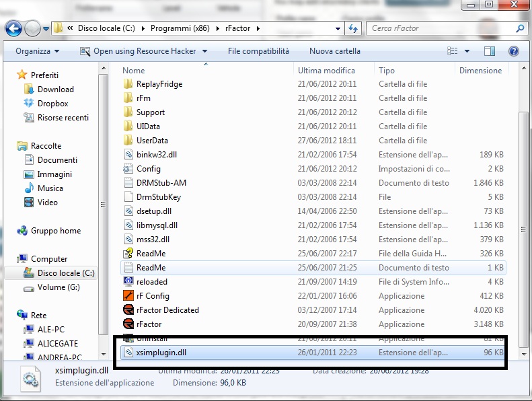The image size is (532, 401).
Task: Click the file list vertical scrollbar
Action: (x=523, y=229)
